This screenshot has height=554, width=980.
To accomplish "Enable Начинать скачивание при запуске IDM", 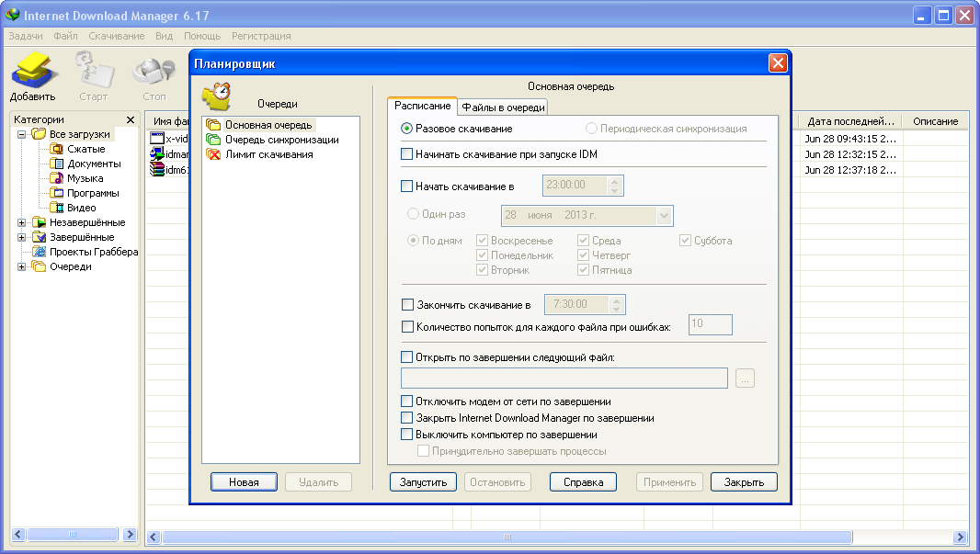I will [407, 154].
